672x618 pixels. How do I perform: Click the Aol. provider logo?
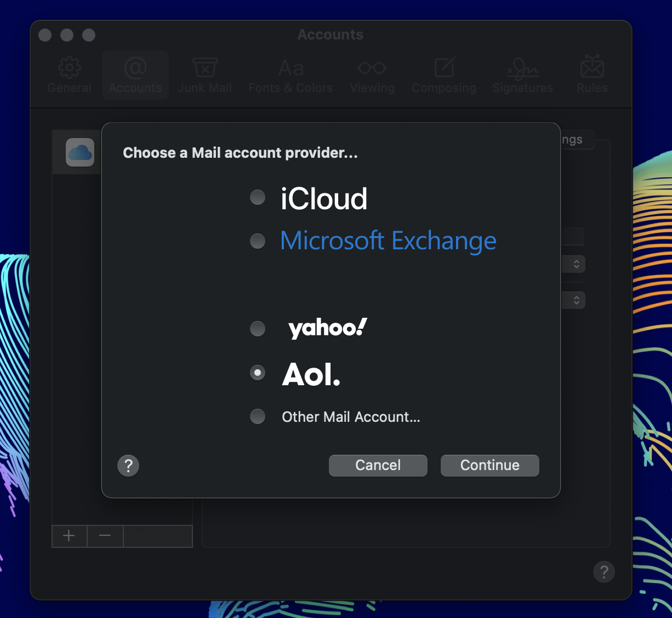click(x=311, y=375)
